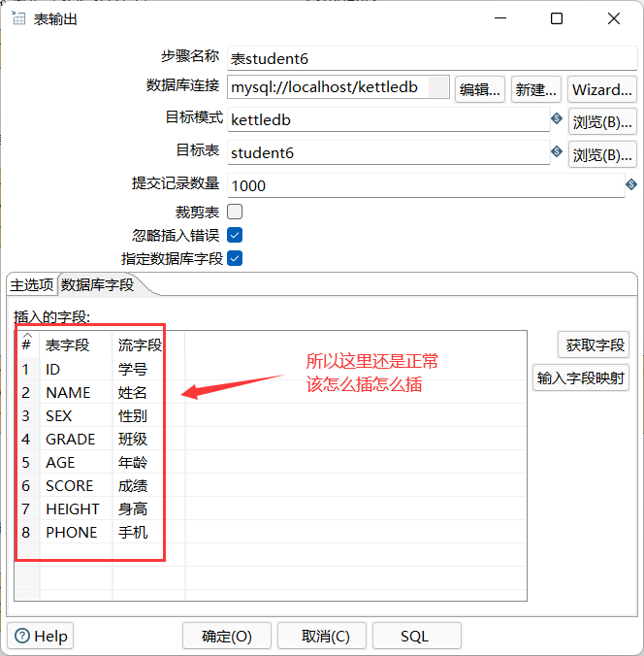The image size is (644, 656).
Task: Click the 表字段 column header
Action: (x=76, y=344)
